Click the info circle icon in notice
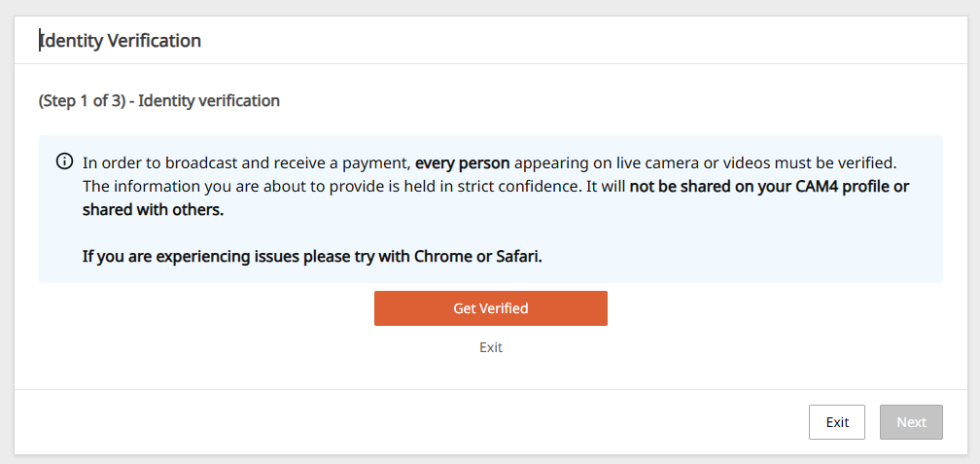 click(x=64, y=161)
